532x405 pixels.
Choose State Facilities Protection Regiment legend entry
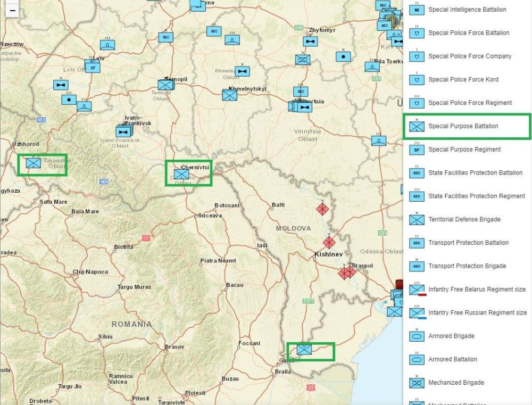click(x=476, y=196)
